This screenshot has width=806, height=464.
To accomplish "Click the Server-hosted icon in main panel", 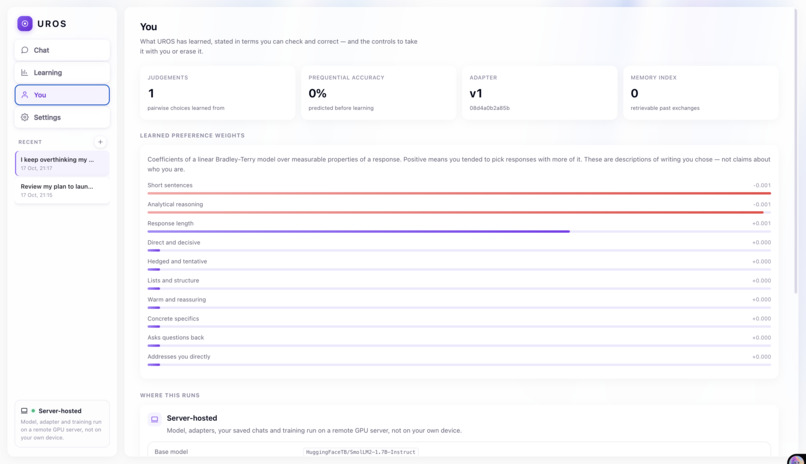I will coord(154,419).
